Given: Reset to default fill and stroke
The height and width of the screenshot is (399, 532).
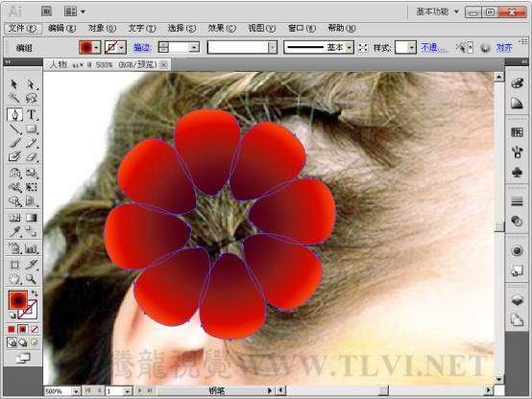Looking at the screenshot, I should coord(12,316).
